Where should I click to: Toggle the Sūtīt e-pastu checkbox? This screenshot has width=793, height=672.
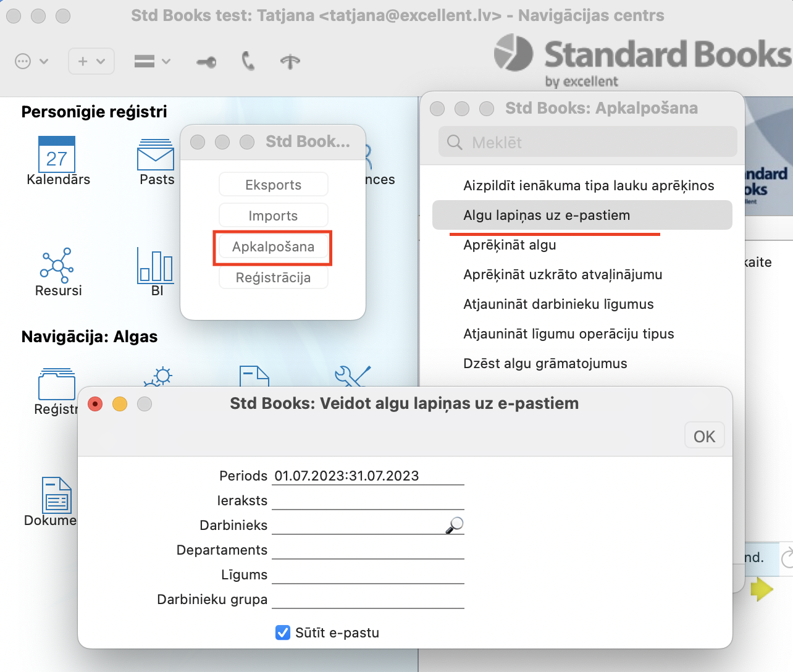point(283,632)
